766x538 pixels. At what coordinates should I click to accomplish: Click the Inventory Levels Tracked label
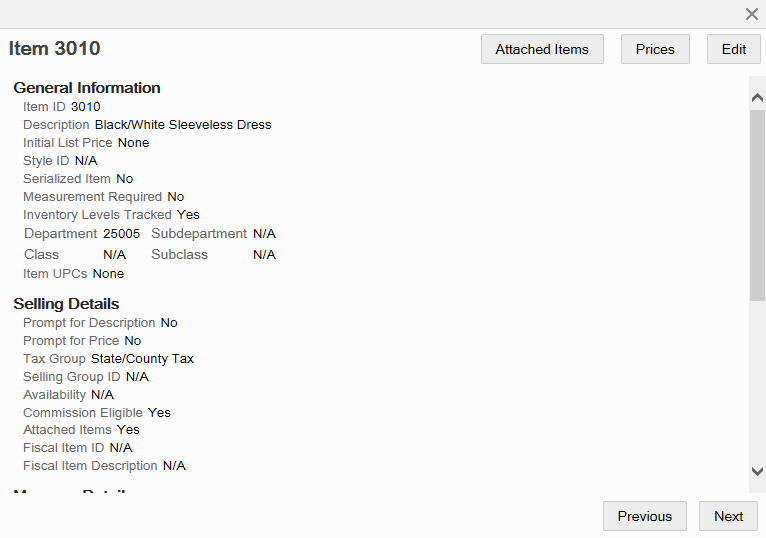click(x=97, y=215)
